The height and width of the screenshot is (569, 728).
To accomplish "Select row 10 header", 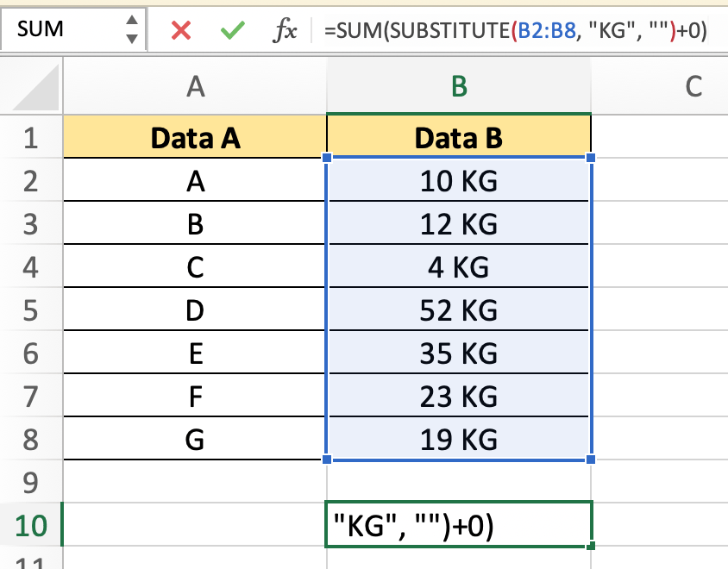I will (32, 526).
